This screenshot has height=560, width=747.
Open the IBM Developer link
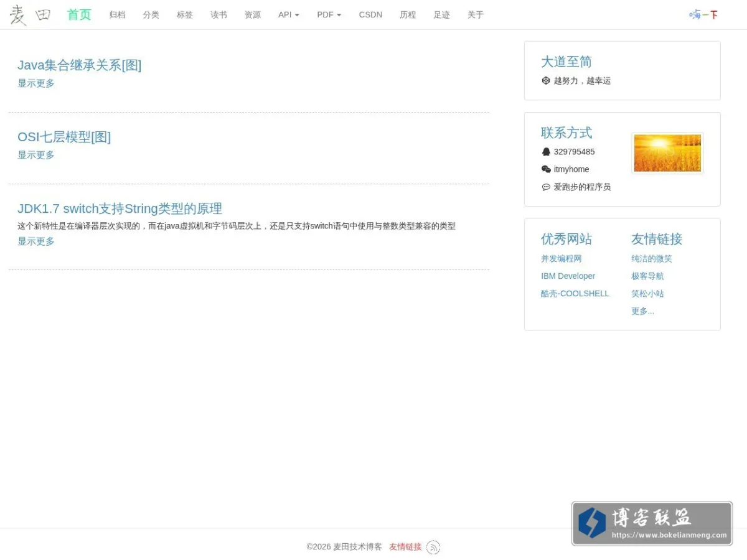[x=568, y=276]
